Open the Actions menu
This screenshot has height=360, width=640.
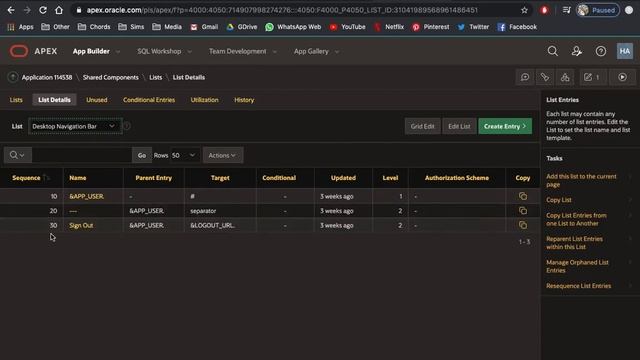coord(222,155)
